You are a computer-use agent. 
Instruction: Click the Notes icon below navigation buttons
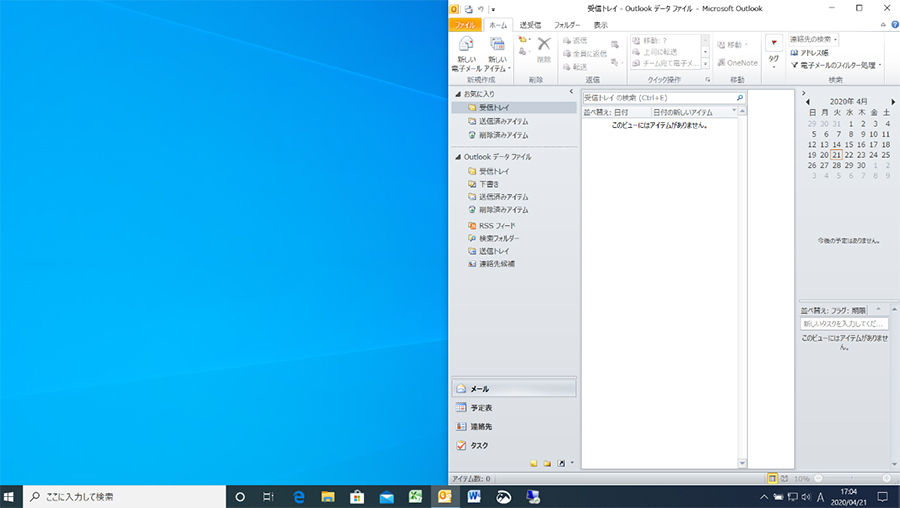tap(534, 463)
